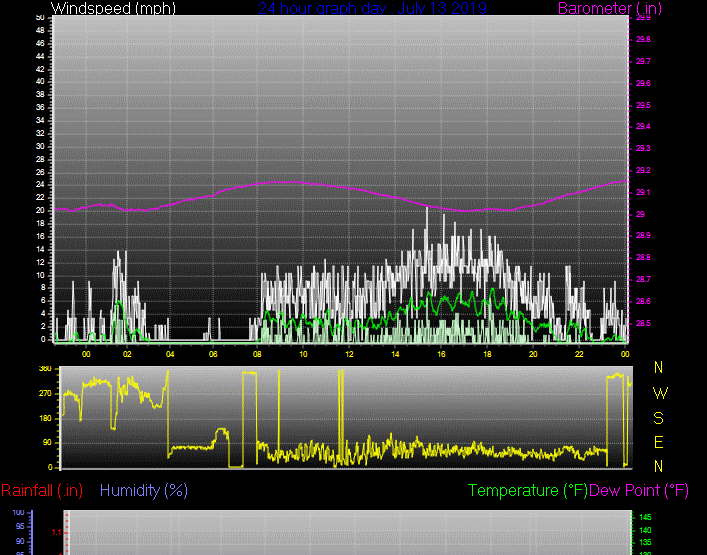Click the 20 mph windspeed axis value
This screenshot has width=707, height=555.
click(39, 211)
